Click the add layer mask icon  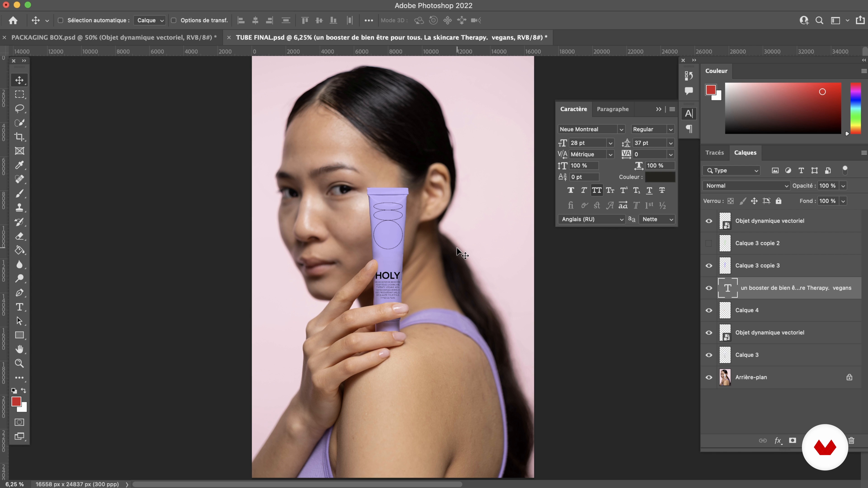point(792,441)
